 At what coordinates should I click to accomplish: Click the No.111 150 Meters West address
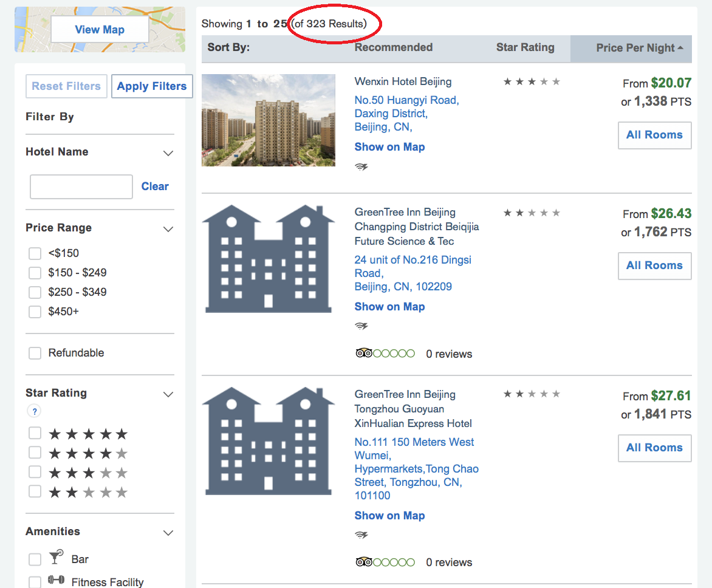(416, 469)
